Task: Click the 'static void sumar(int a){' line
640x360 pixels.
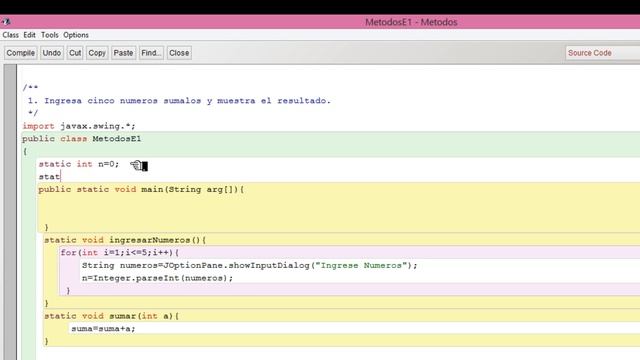Action: tap(111, 316)
